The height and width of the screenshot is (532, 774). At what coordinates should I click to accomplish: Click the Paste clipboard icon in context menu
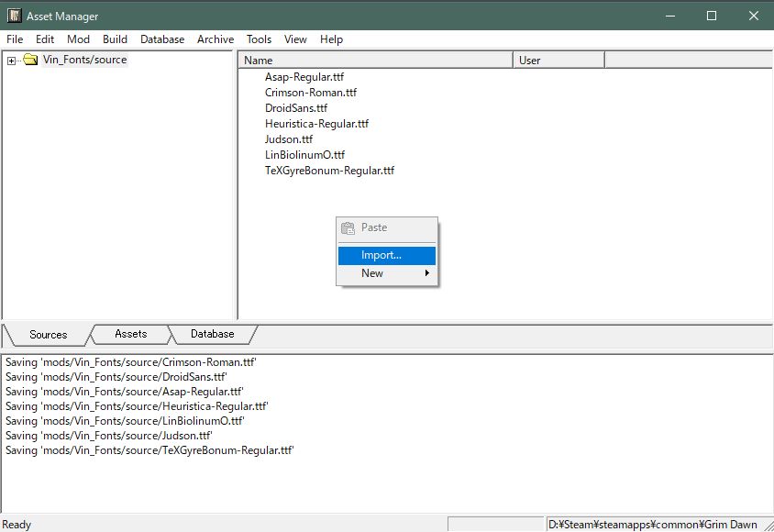pyautogui.click(x=348, y=227)
